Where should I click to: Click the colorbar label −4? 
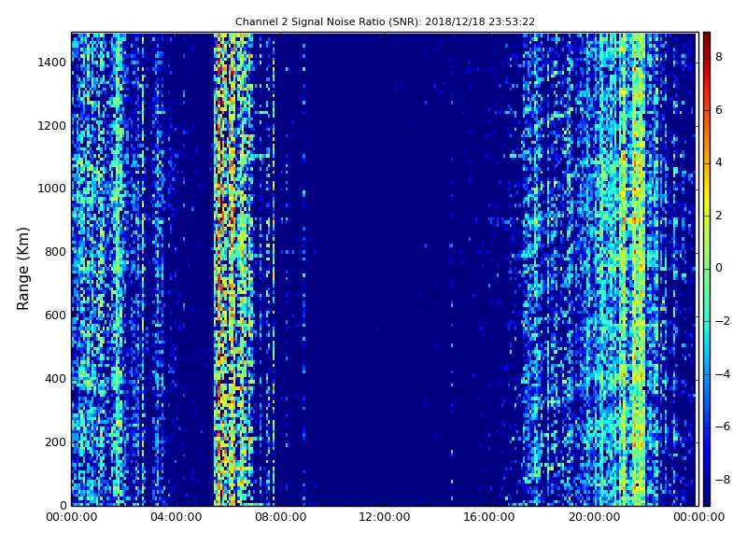pyautogui.click(x=723, y=374)
